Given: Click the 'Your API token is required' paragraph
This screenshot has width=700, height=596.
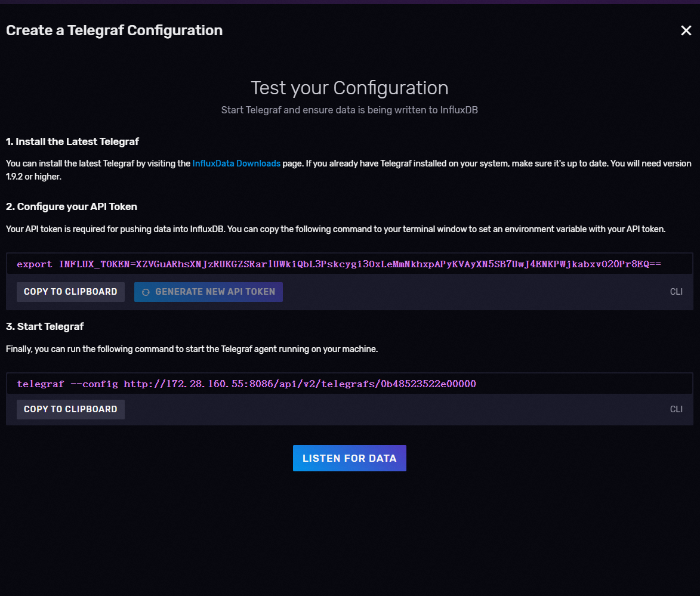Looking at the screenshot, I should tap(336, 229).
